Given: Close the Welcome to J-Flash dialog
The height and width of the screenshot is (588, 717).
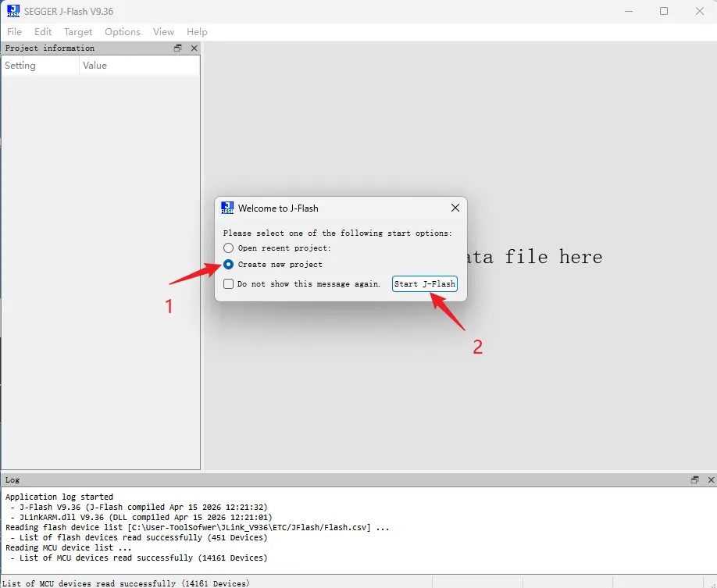Looking at the screenshot, I should (455, 208).
